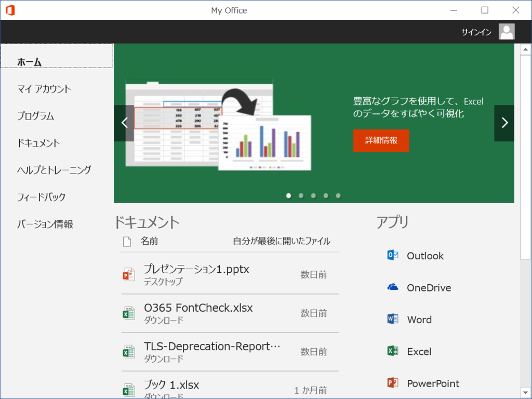
Task: Click サインイン link
Action: 476,32
